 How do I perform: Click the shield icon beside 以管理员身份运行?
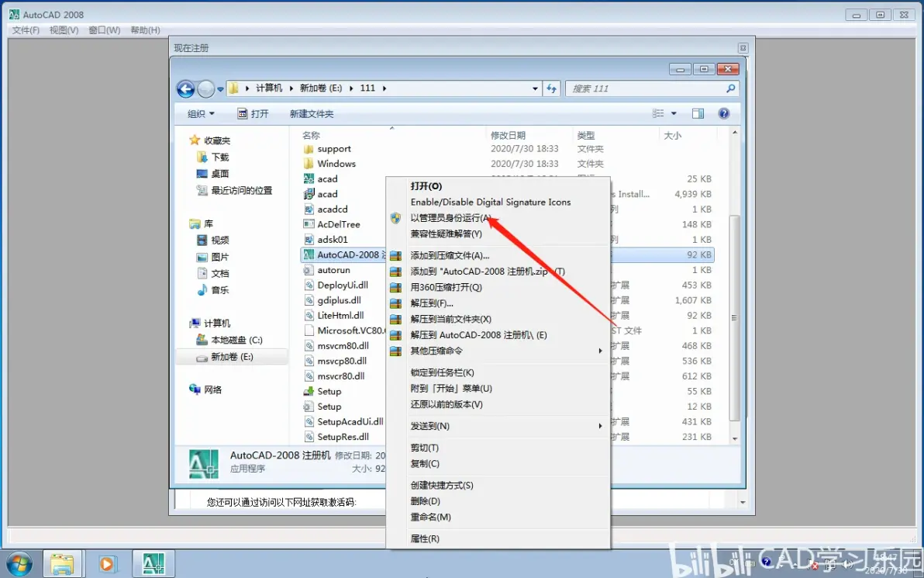click(x=395, y=218)
